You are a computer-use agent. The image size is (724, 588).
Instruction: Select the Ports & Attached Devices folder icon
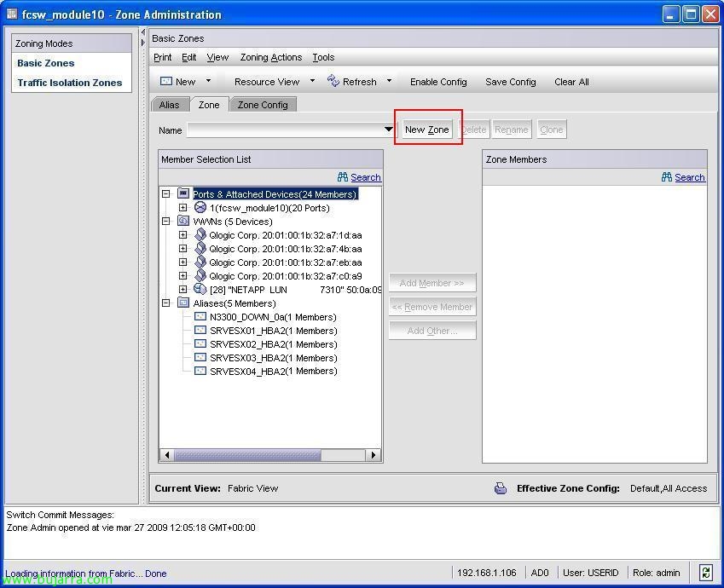pyautogui.click(x=182, y=194)
